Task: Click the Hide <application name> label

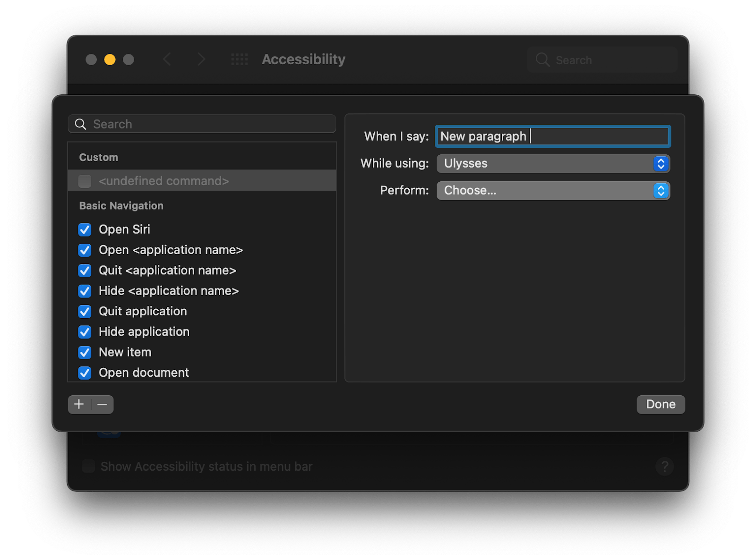Action: [x=169, y=291]
